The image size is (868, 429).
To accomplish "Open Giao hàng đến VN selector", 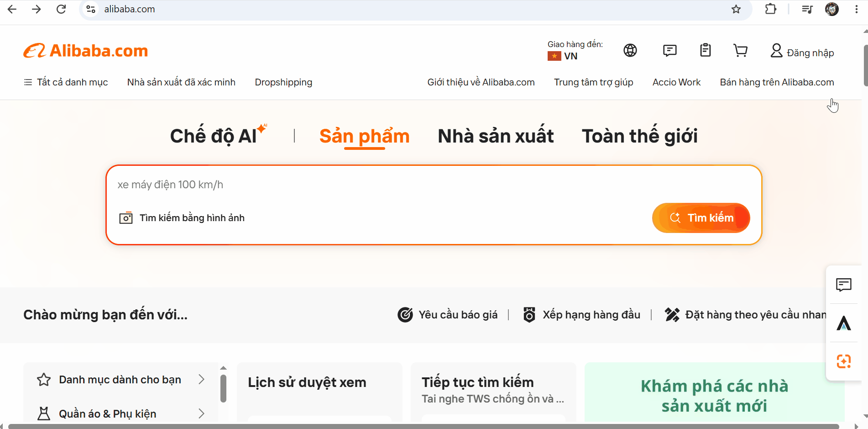I will (x=575, y=50).
